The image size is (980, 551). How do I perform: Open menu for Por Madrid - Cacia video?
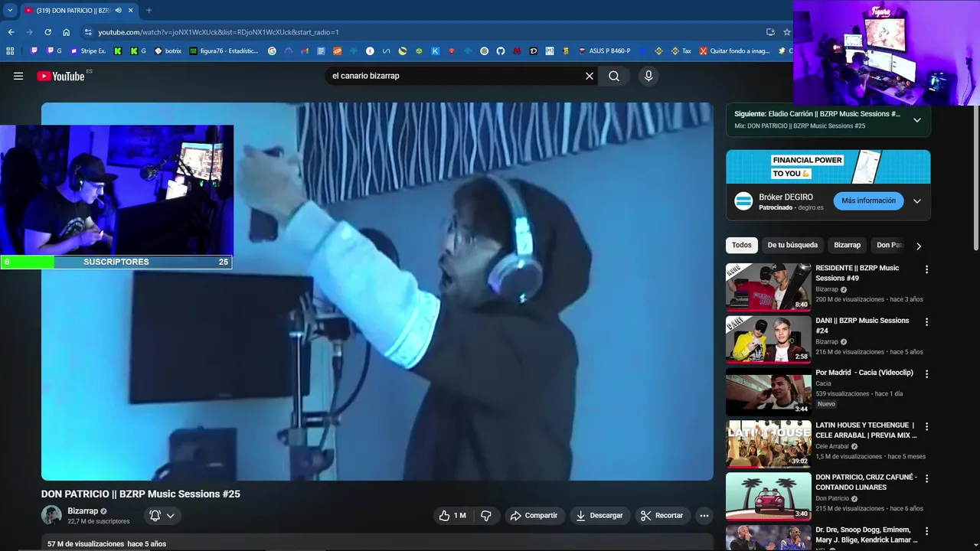[926, 374]
